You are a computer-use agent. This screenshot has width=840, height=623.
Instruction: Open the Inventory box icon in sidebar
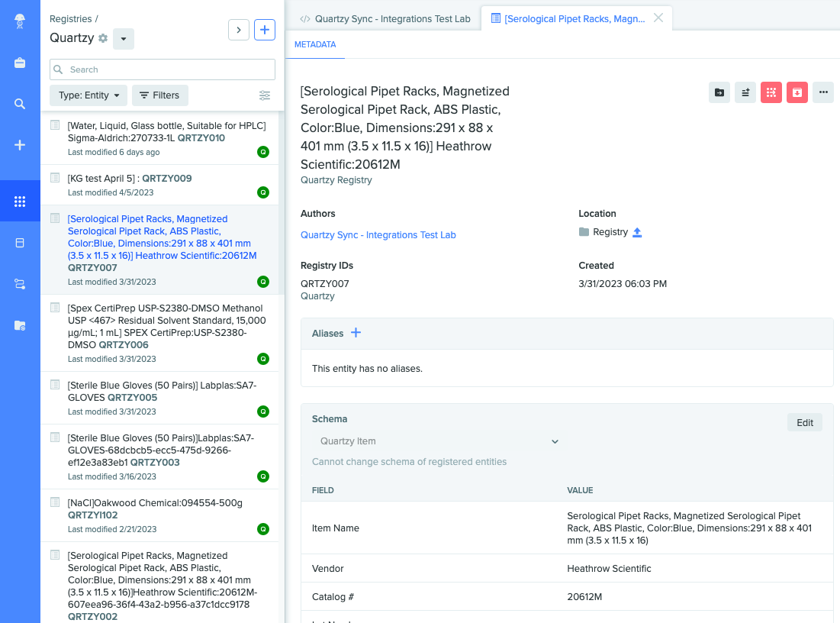click(x=20, y=243)
